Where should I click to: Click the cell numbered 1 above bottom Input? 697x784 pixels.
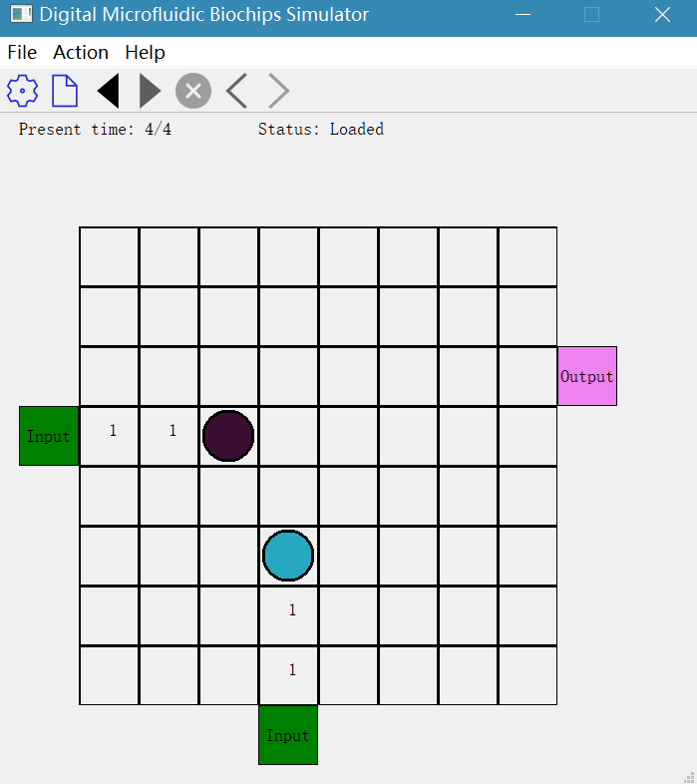tap(288, 675)
